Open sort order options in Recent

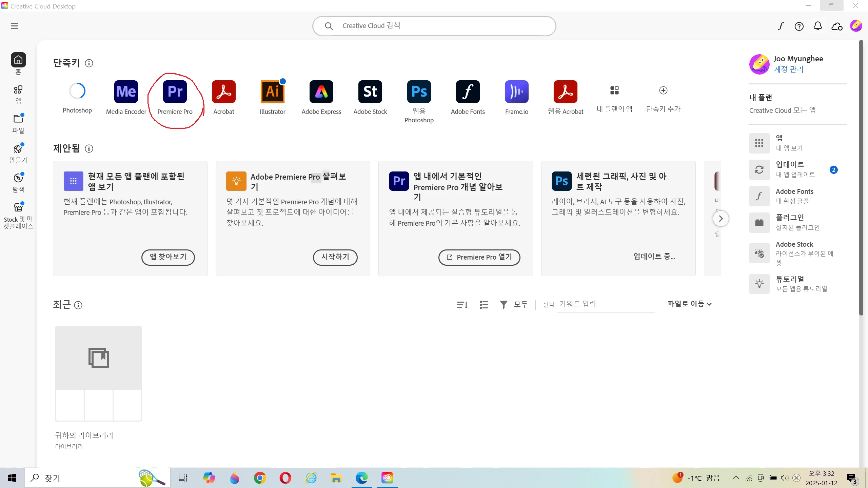[x=462, y=305]
